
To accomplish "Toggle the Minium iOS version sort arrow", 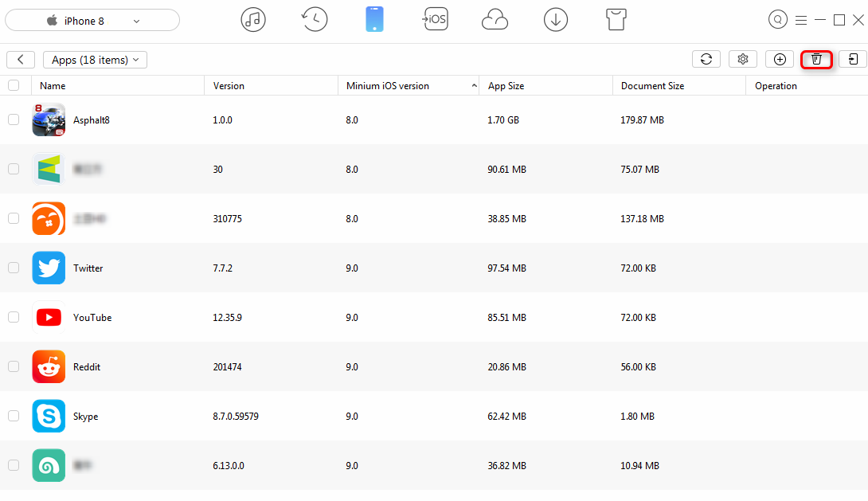I will (x=474, y=86).
